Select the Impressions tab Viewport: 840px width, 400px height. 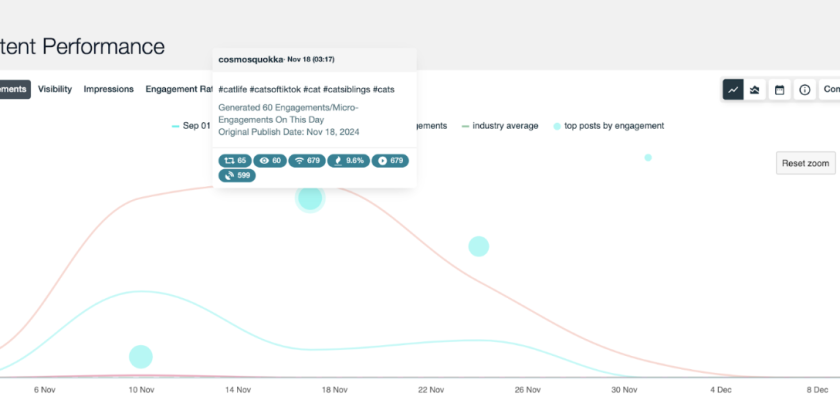pyautogui.click(x=108, y=89)
